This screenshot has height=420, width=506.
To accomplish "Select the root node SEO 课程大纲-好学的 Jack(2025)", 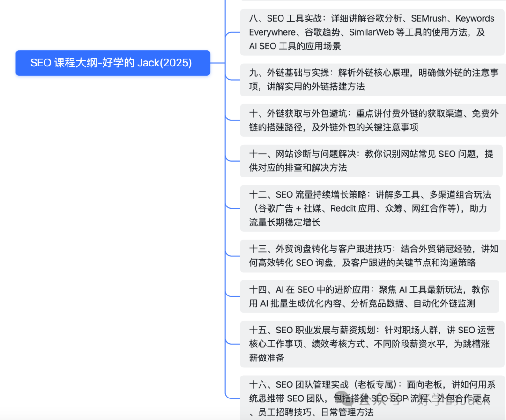I will pyautogui.click(x=112, y=63).
